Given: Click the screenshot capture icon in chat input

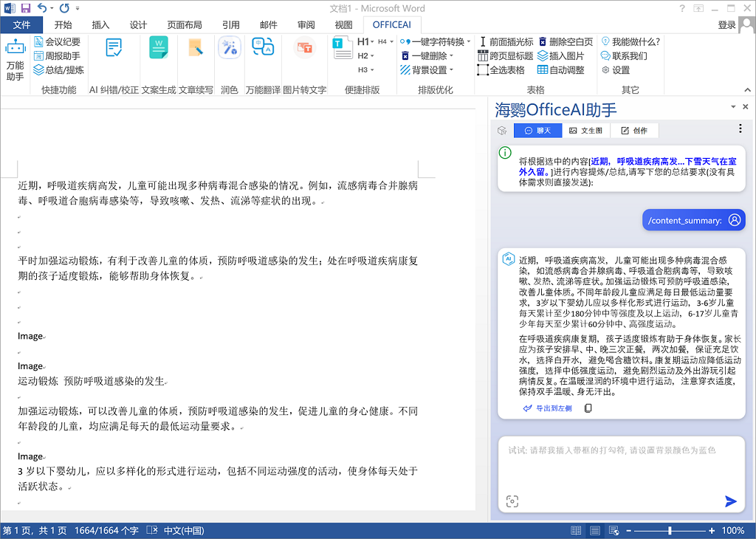Looking at the screenshot, I should tap(512, 501).
